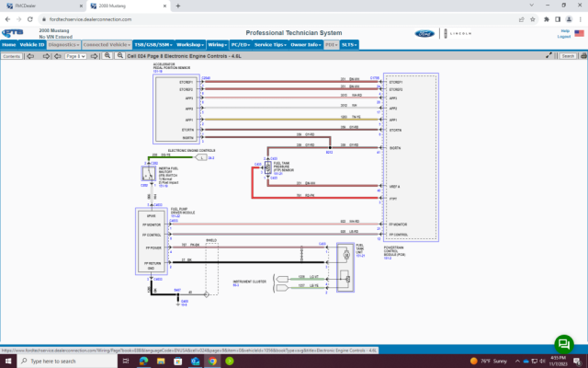Click the zoom in magnifier icon

[x=107, y=56]
